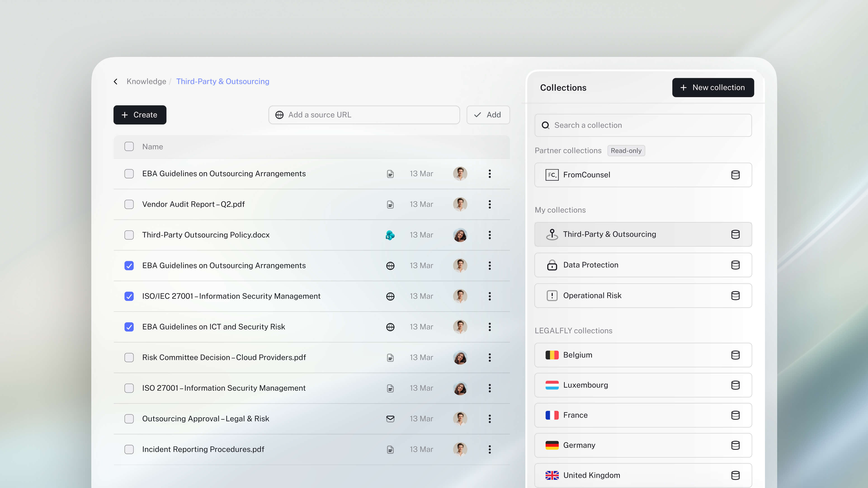Click the globe icon on the ISO/IEC 27001 row
Image resolution: width=868 pixels, height=488 pixels.
pos(390,296)
